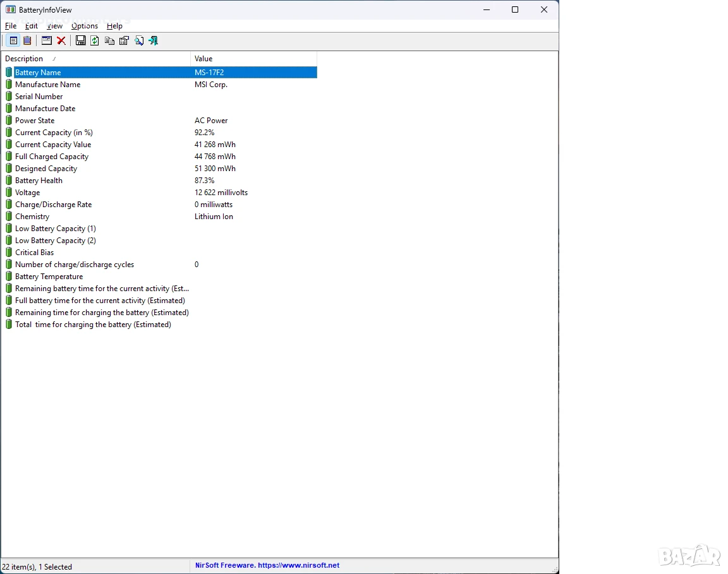Click battery icon beside Critical Bias
The image size is (728, 574).
[9, 253]
